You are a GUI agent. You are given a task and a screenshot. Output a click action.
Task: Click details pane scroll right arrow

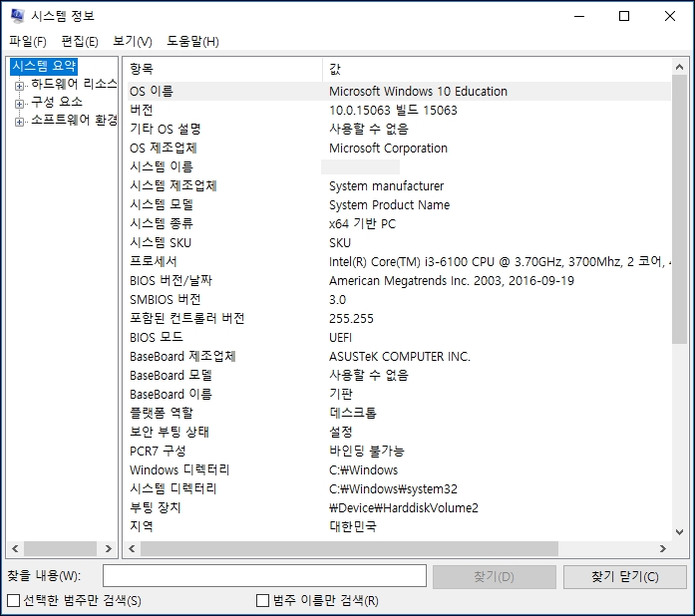(663, 548)
